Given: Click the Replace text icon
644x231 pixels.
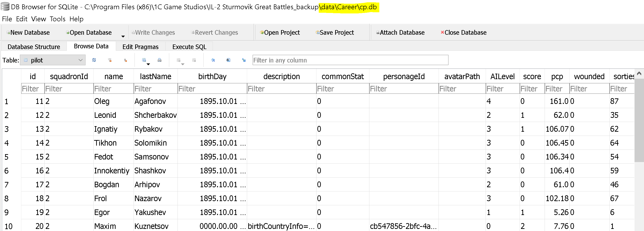Looking at the screenshot, I should point(244,60).
